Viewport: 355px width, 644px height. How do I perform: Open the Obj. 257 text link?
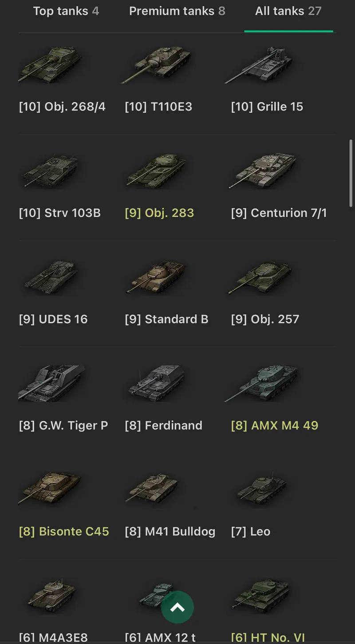pyautogui.click(x=265, y=319)
